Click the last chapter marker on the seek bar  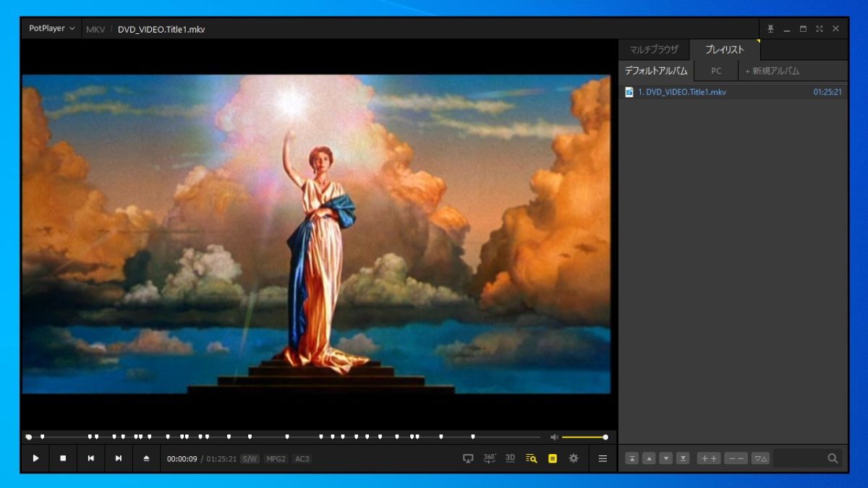pos(473,437)
